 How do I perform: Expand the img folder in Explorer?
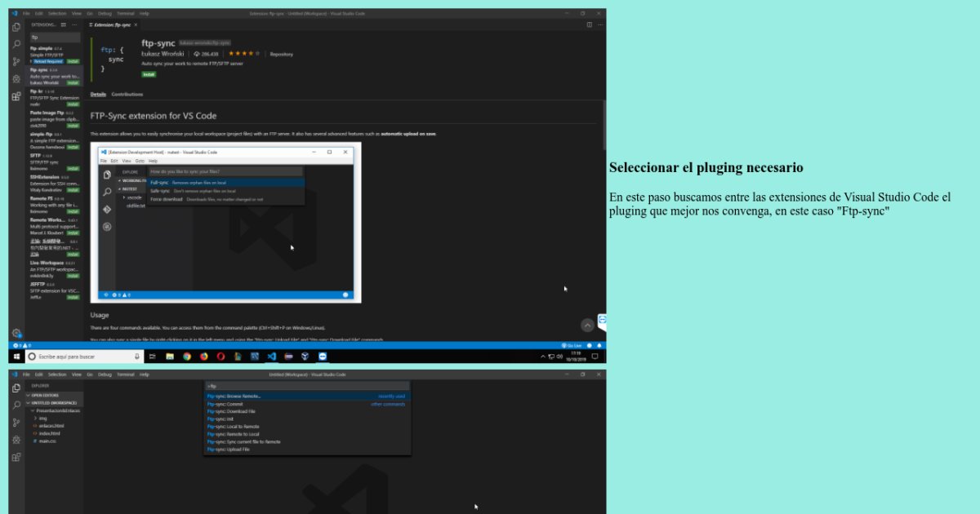click(x=43, y=418)
